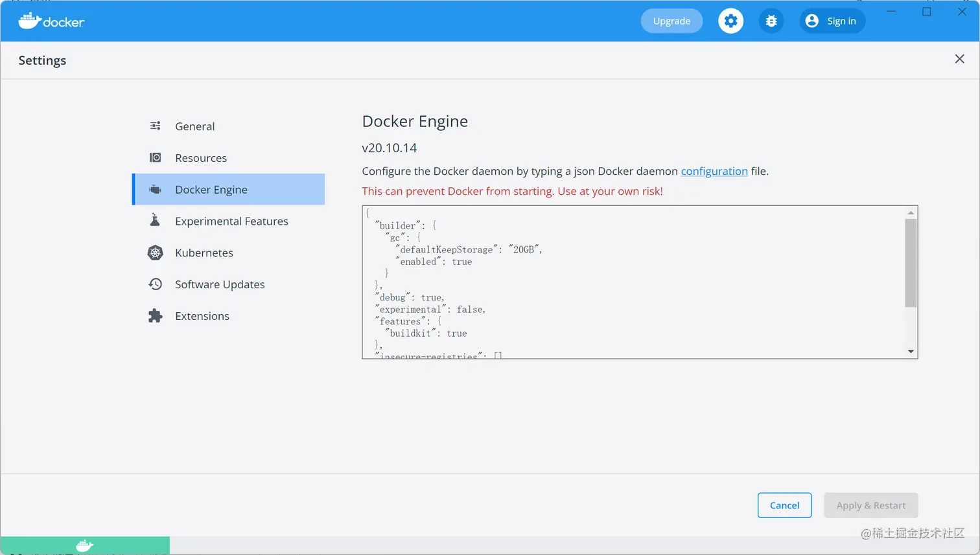Click the Upgrade button
Screen dimensions: 980x555
671,21
